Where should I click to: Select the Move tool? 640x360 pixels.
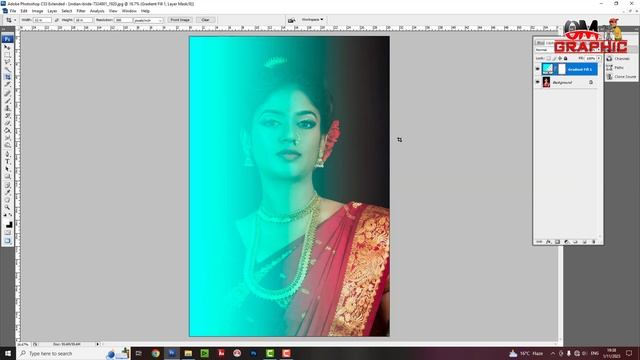(7, 47)
